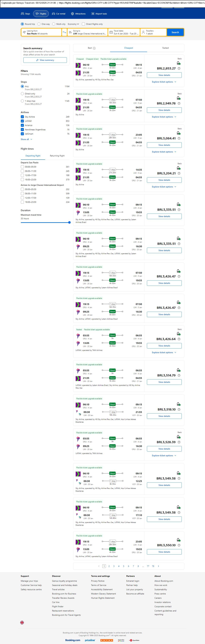Select the One way radio button

point(39,24)
